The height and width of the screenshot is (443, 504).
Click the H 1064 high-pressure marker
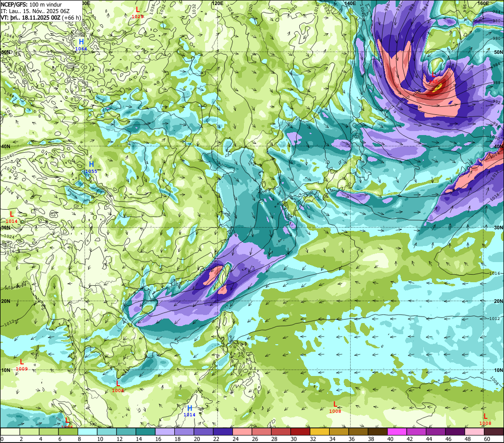pyautogui.click(x=81, y=45)
